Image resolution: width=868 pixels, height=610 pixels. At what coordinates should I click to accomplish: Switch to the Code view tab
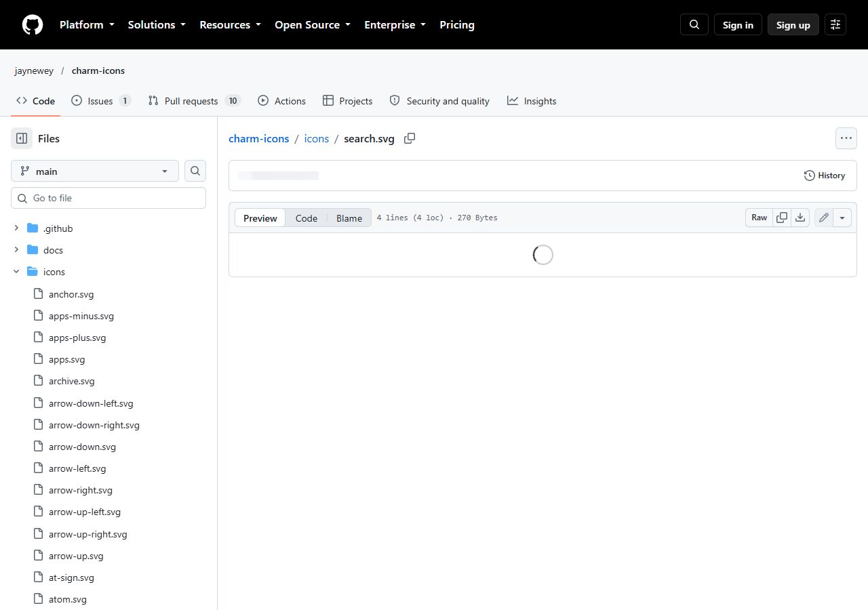307,218
